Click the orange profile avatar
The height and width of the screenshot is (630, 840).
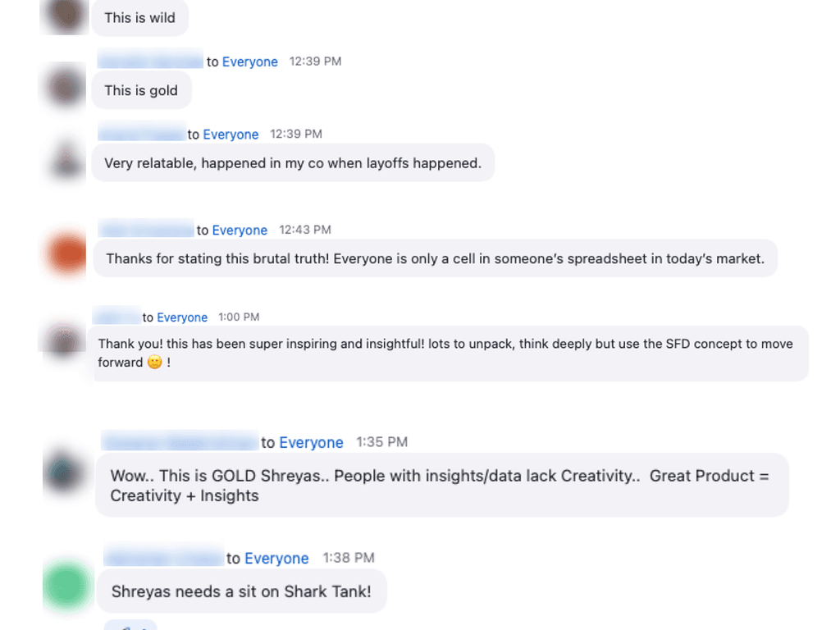pyautogui.click(x=67, y=254)
